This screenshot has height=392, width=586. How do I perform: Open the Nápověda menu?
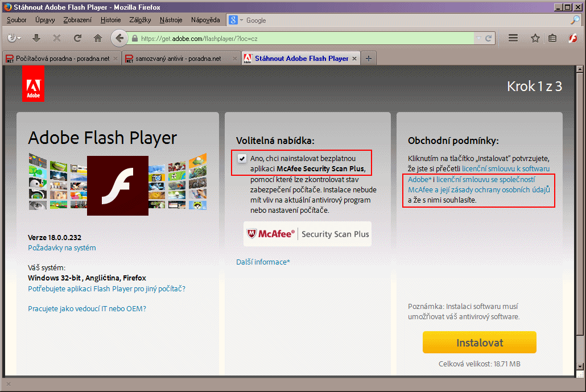[205, 20]
